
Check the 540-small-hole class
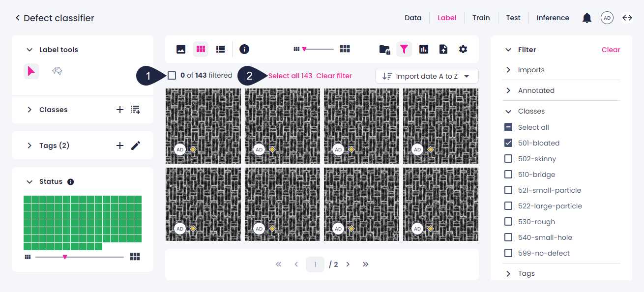[x=508, y=237]
